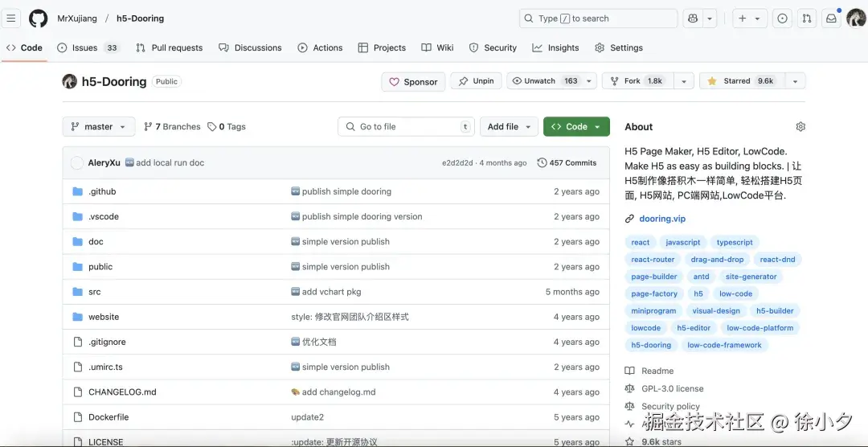Select the typescript topic tag
The width and height of the screenshot is (868, 447).
(735, 242)
